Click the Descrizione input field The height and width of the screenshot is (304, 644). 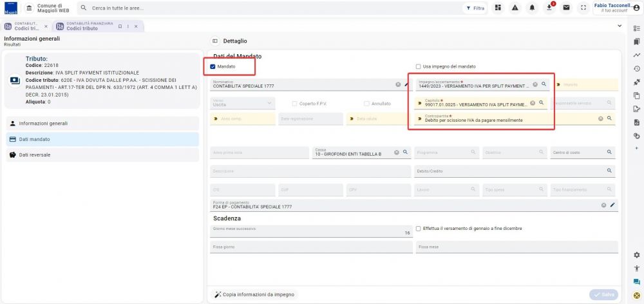(x=310, y=171)
